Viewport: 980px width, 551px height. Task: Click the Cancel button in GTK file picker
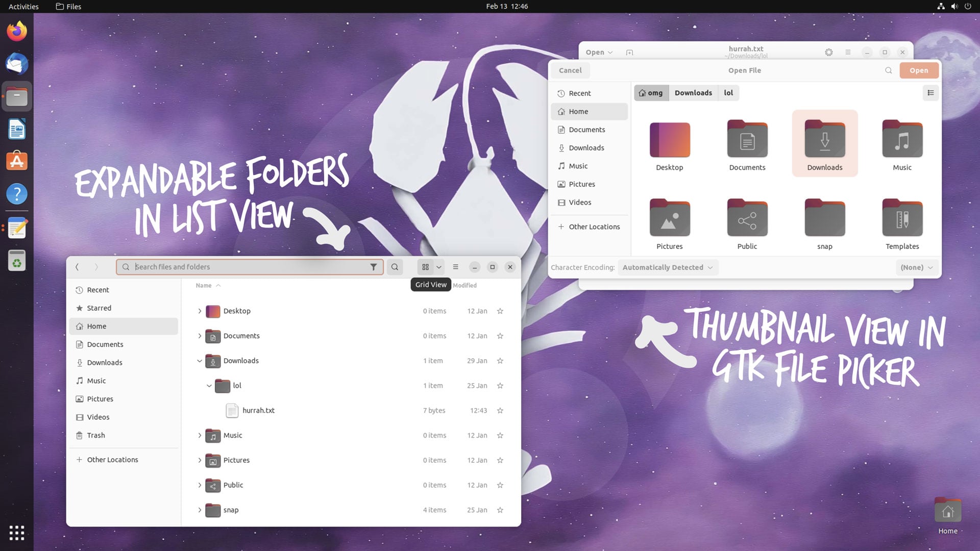click(x=570, y=70)
